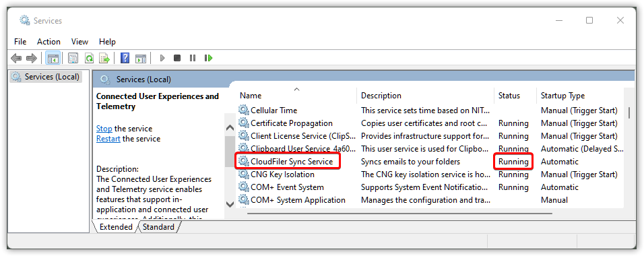The width and height of the screenshot is (644, 256).
Task: Click Automatic startup type of CloudFiler row
Action: point(559,162)
